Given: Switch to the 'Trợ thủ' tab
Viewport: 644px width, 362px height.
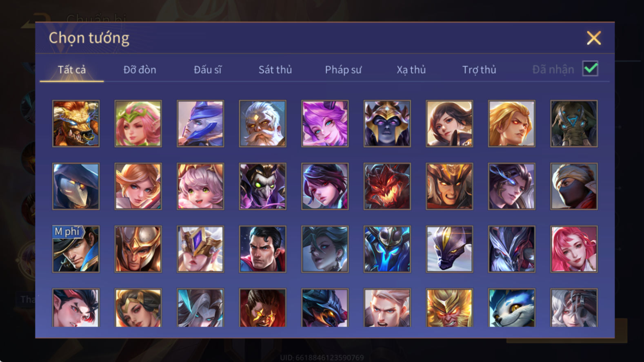Looking at the screenshot, I should pyautogui.click(x=479, y=70).
